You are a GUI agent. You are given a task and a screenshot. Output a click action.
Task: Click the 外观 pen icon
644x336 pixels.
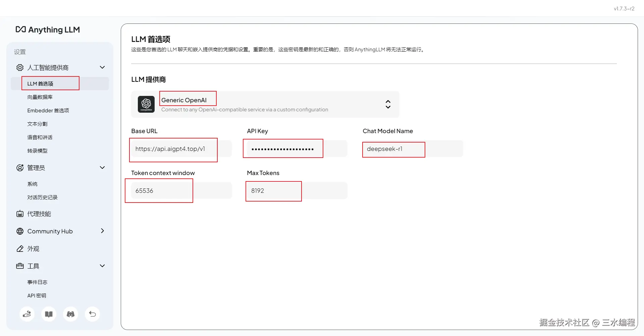pos(20,248)
